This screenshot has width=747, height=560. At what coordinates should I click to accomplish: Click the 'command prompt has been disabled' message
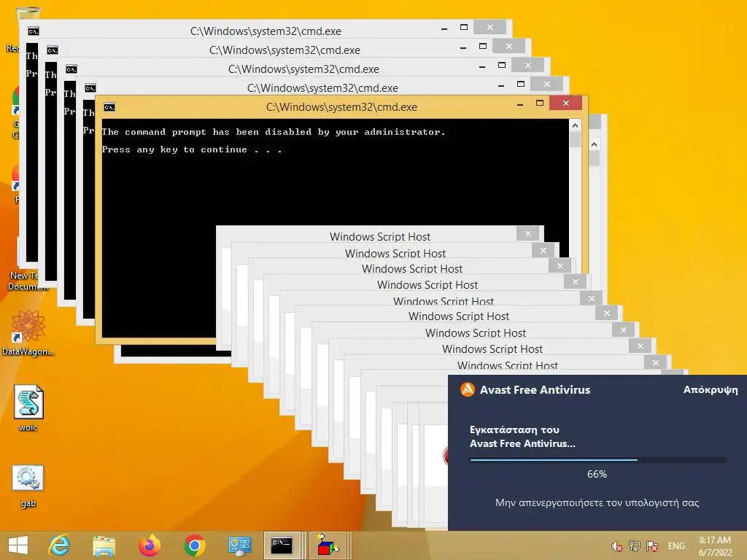pyautogui.click(x=274, y=132)
